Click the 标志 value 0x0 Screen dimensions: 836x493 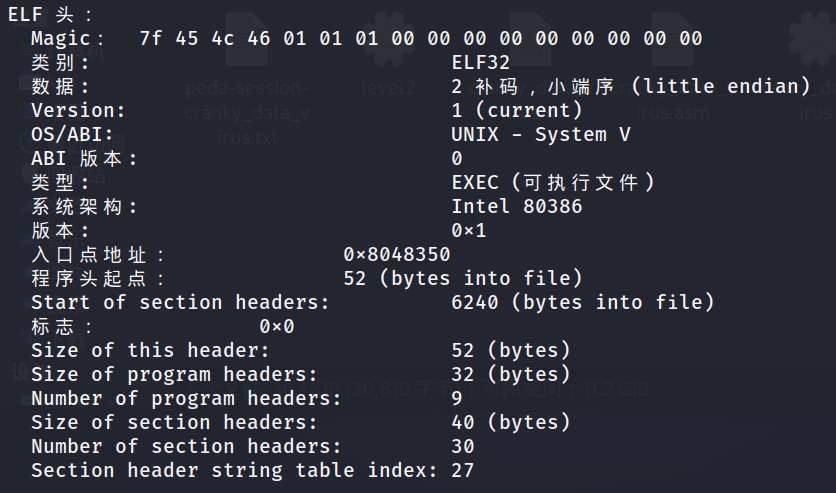click(277, 326)
